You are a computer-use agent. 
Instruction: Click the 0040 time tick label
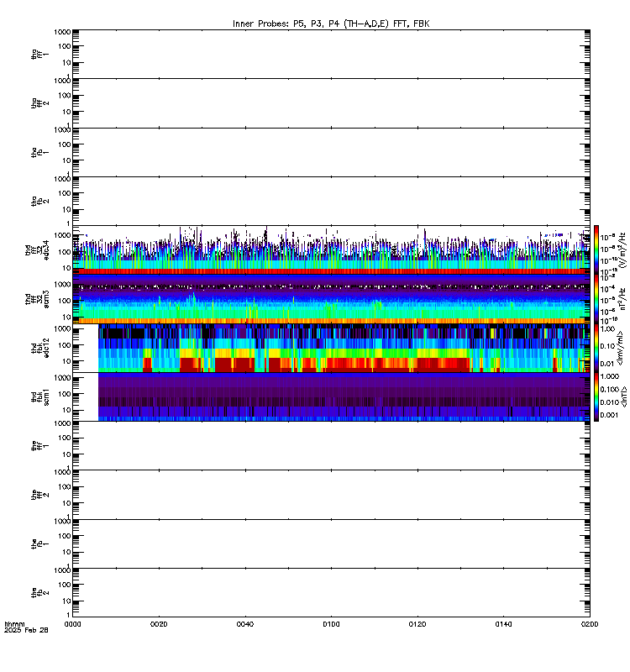[x=245, y=624]
